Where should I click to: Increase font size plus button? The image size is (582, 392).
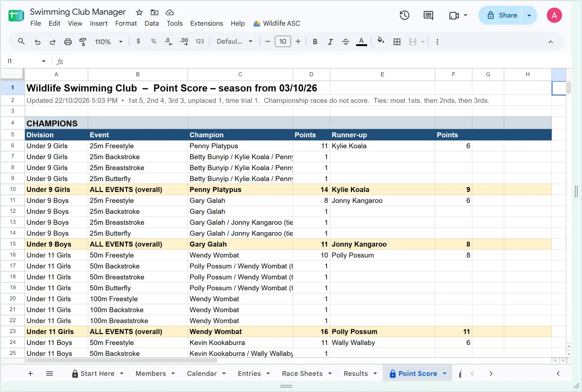point(298,42)
